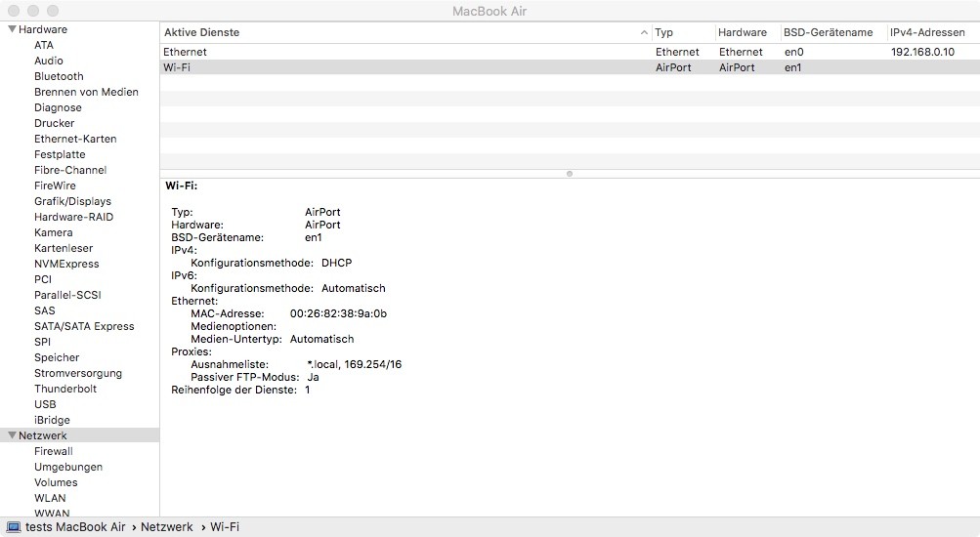Image resolution: width=980 pixels, height=537 pixels.
Task: Go to Netzwerk in the path bar
Action: 167,527
